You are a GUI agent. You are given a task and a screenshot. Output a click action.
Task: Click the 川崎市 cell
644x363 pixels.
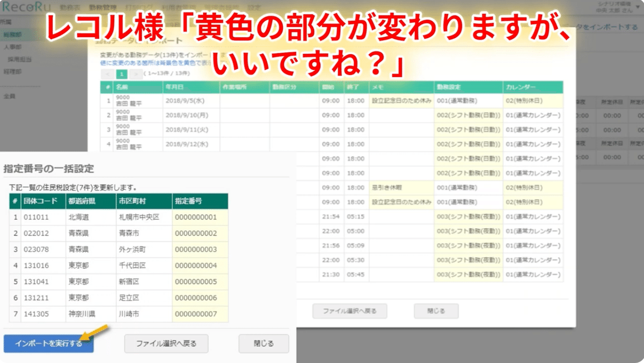(x=144, y=314)
